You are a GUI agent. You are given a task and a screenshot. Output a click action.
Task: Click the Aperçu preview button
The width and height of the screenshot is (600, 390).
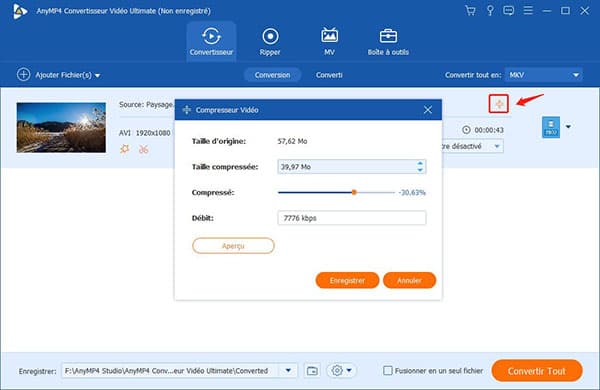tap(233, 246)
